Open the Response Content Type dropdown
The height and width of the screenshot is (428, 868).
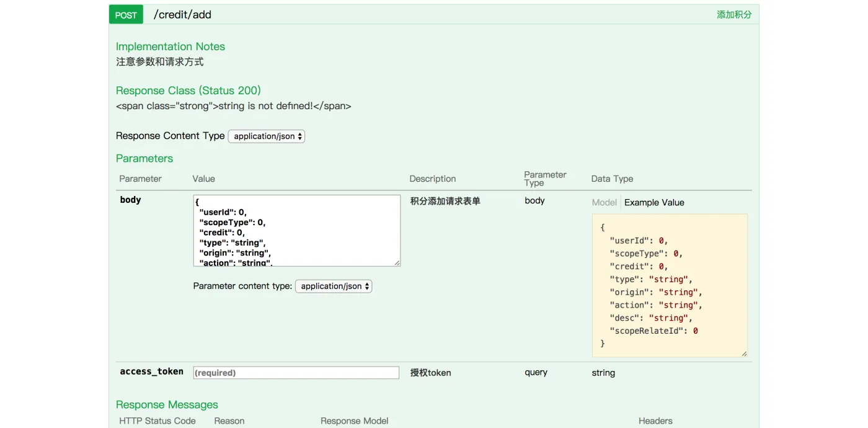point(267,136)
